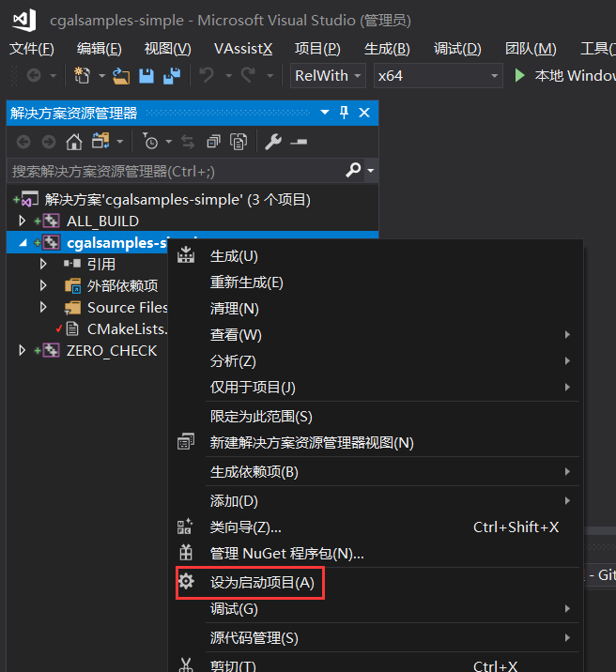Open the 视图(V) menu
This screenshot has height=672, width=616.
pos(167,49)
